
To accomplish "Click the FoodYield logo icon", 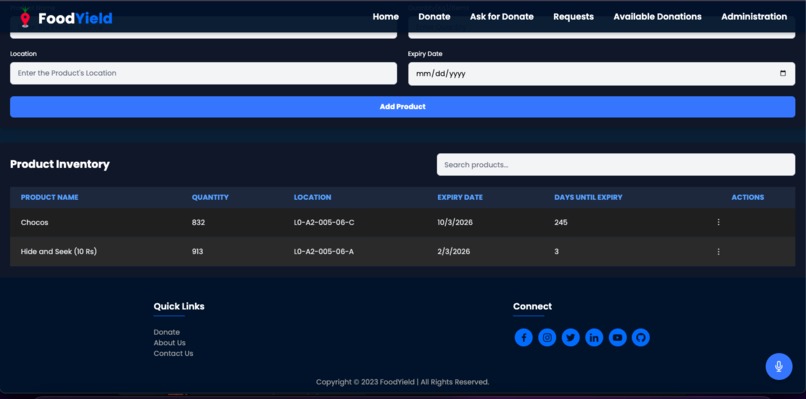I will pos(25,19).
